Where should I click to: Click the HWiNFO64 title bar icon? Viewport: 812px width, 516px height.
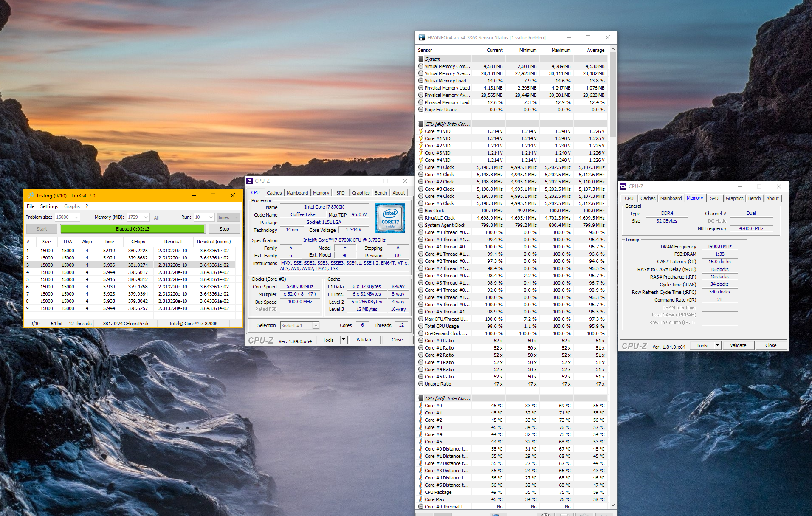point(421,38)
